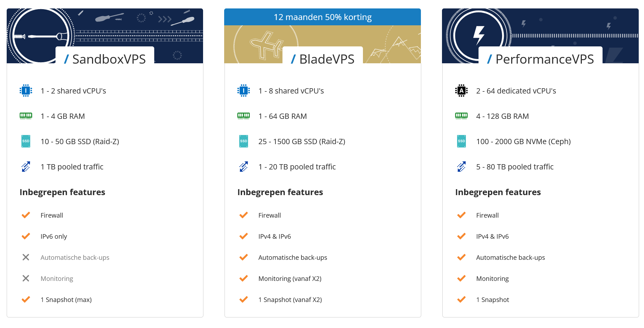Click the SSD icon in SandboxVPS card
The width and height of the screenshot is (644, 328).
(26, 141)
